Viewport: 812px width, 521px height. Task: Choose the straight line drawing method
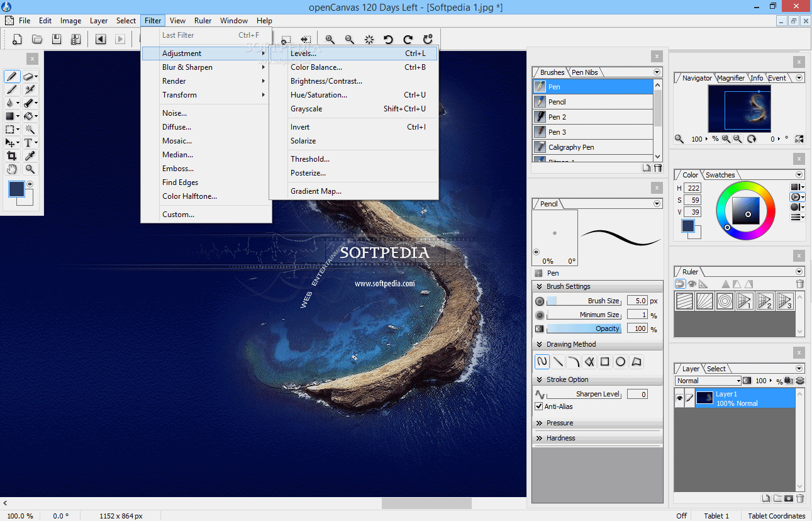pyautogui.click(x=558, y=362)
